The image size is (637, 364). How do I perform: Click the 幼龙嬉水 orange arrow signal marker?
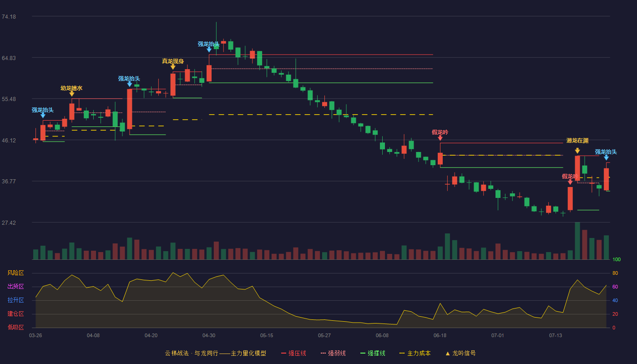[x=71, y=93]
